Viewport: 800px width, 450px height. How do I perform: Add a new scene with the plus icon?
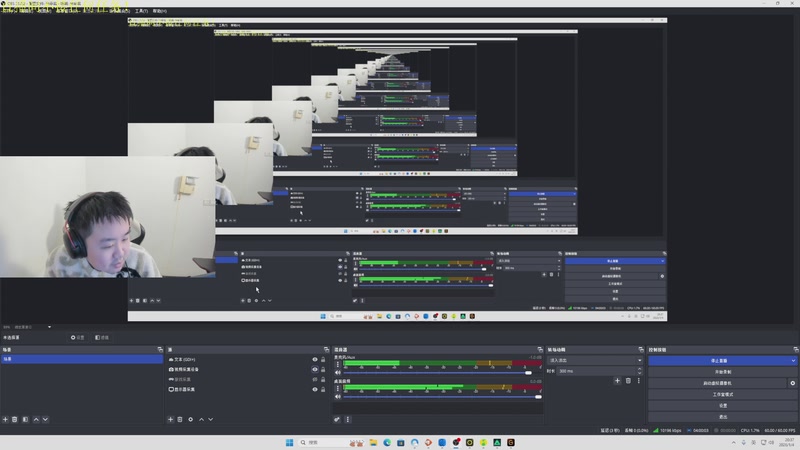click(x=5, y=419)
